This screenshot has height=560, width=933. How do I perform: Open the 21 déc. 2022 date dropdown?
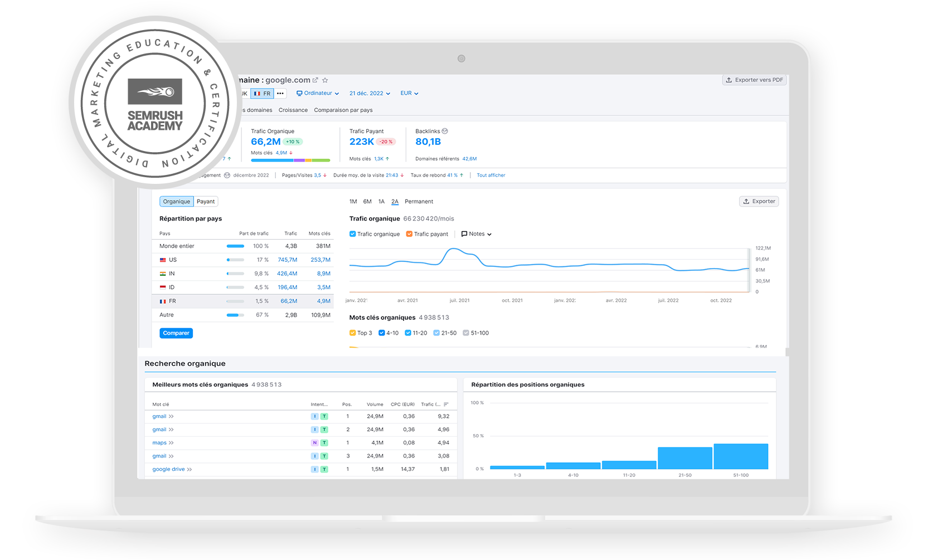(x=370, y=94)
